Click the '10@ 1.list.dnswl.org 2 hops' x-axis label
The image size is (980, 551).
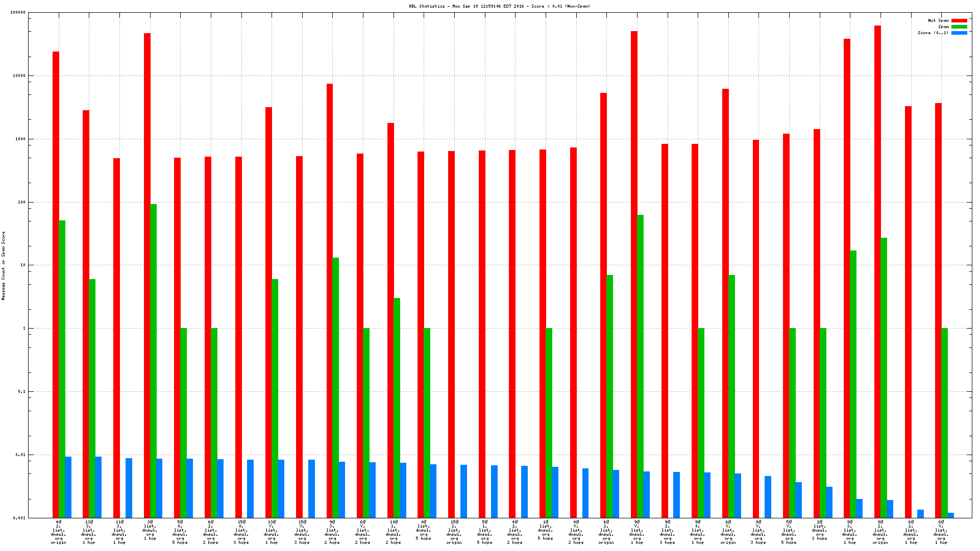394,532
